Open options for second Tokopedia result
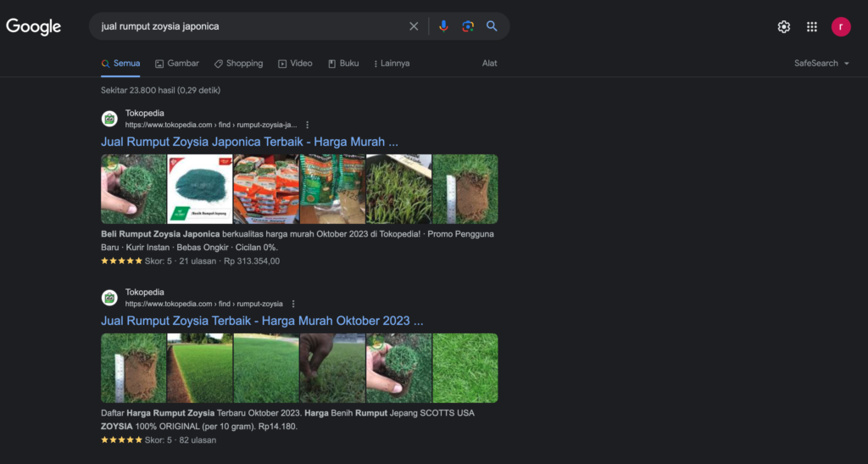The image size is (868, 464). 293,304
